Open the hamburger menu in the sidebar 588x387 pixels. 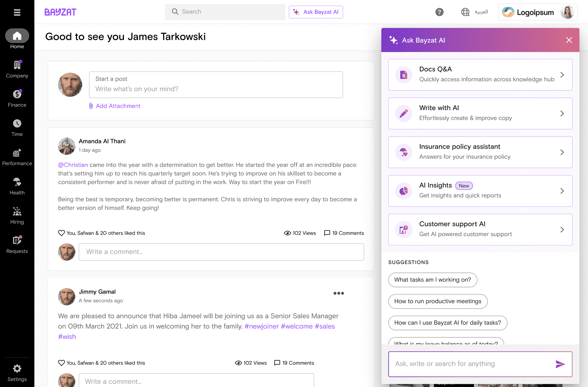(17, 12)
